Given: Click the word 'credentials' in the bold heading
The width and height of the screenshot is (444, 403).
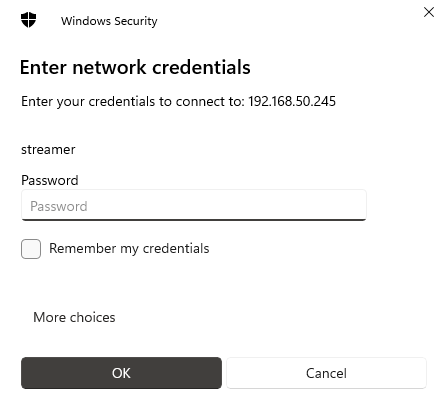Looking at the screenshot, I should (x=201, y=68).
